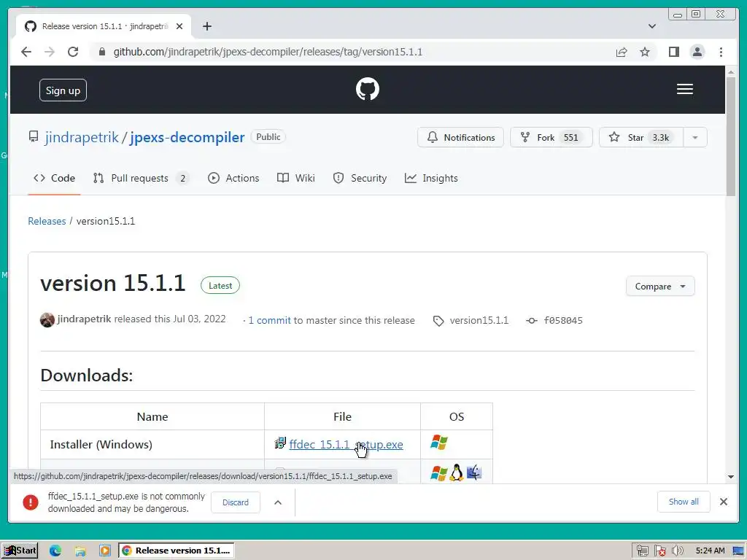Click the Linux penguin OS icon

457,472
